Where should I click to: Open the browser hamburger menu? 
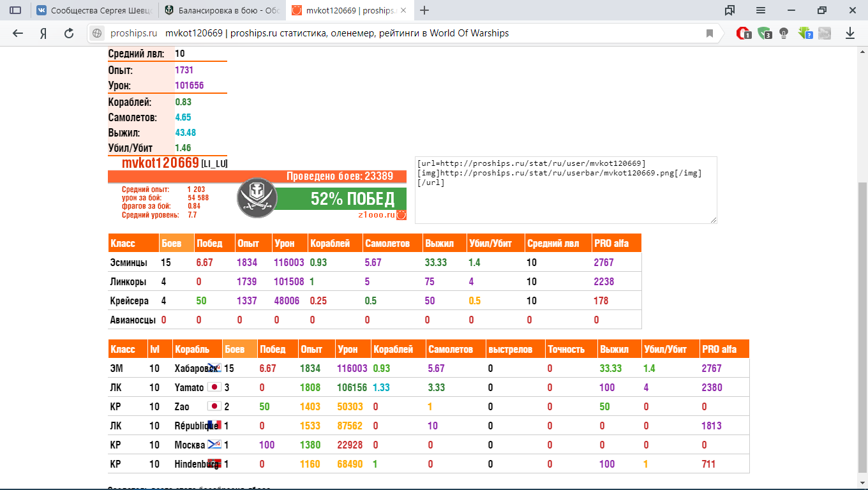[x=761, y=10]
